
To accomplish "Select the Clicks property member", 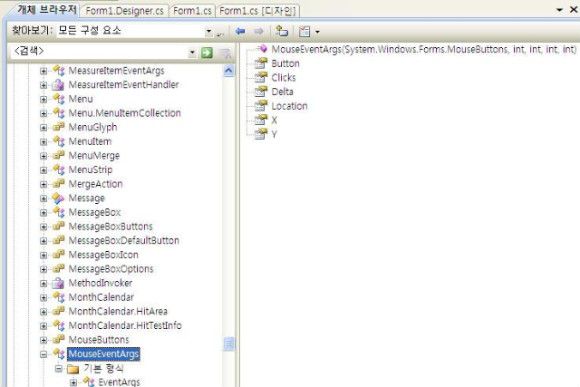I will click(x=283, y=78).
